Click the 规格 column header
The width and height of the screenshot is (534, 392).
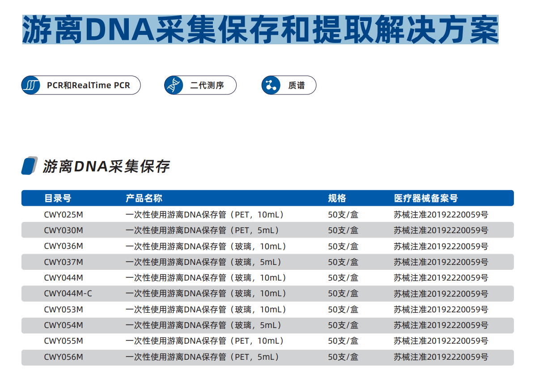click(x=337, y=198)
